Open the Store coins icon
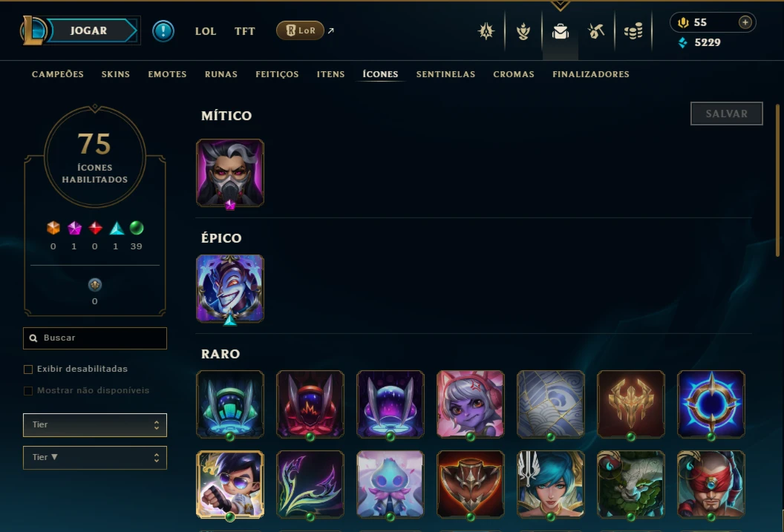The width and height of the screenshot is (784, 532). pyautogui.click(x=633, y=31)
